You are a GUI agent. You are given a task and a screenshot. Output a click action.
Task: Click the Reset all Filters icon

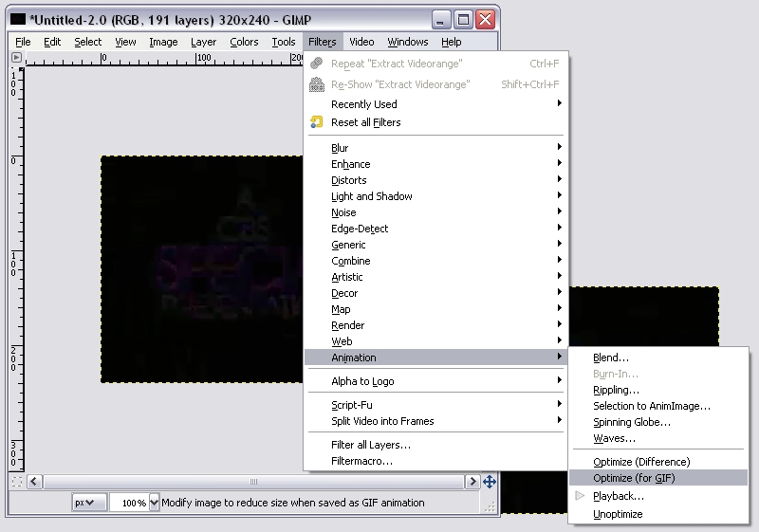pyautogui.click(x=317, y=122)
